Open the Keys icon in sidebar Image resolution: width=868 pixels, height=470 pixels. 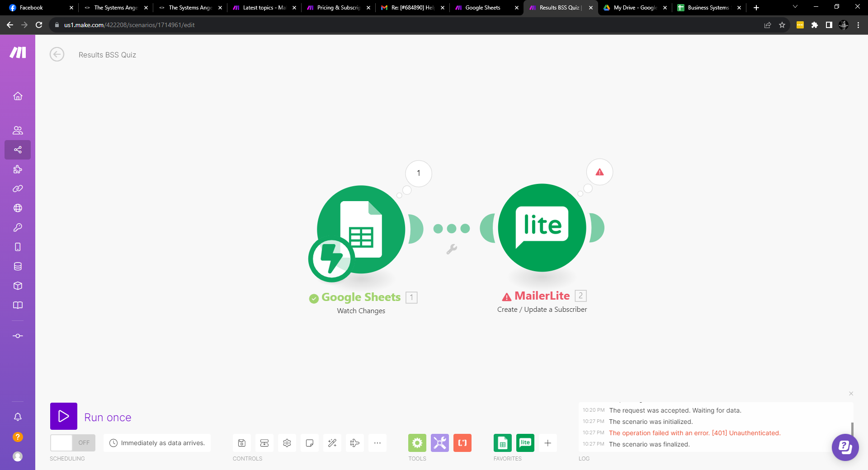click(x=18, y=227)
